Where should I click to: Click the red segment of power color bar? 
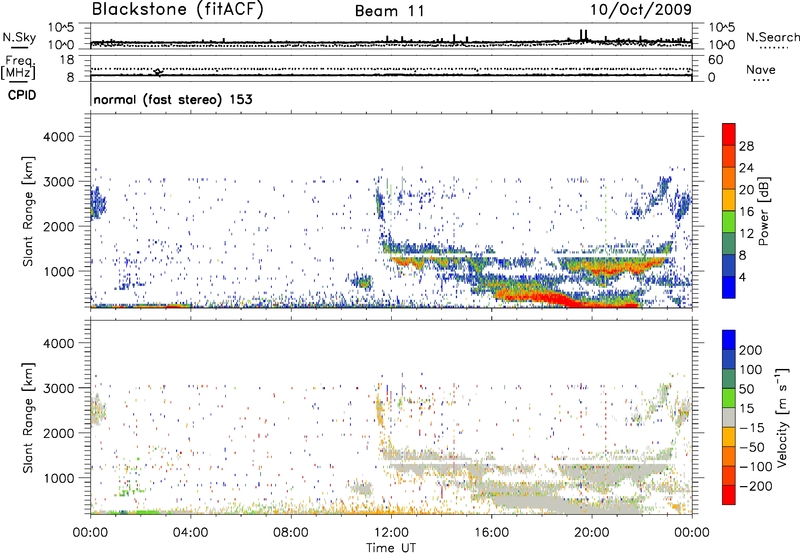729,133
